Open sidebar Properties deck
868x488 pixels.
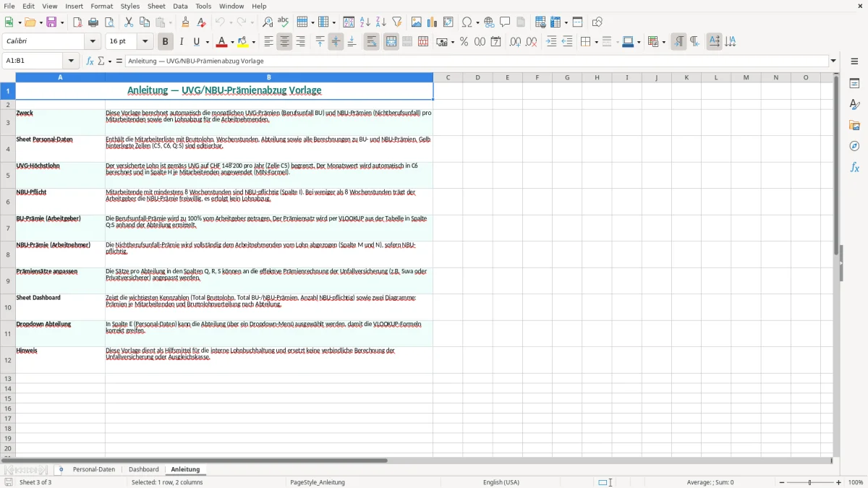tap(854, 84)
